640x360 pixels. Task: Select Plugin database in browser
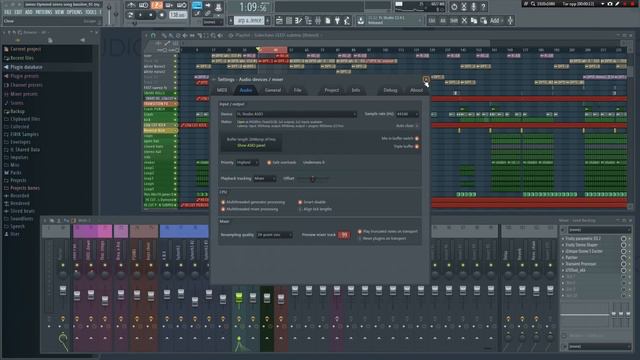tap(26, 67)
